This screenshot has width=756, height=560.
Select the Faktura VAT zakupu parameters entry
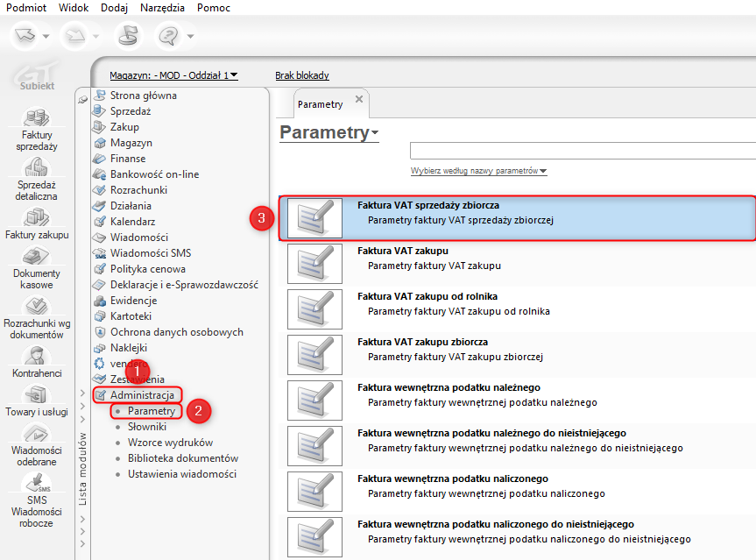pyautogui.click(x=517, y=258)
